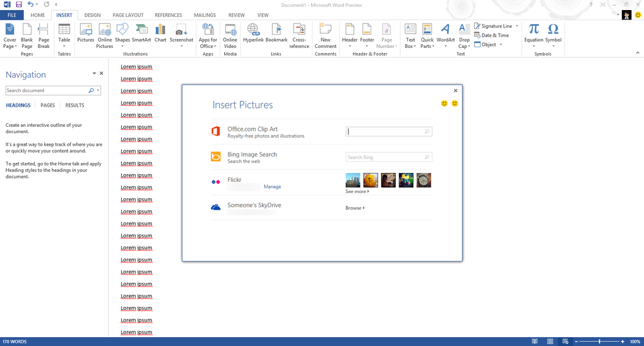
Task: Open the Header menu
Action: point(350,36)
